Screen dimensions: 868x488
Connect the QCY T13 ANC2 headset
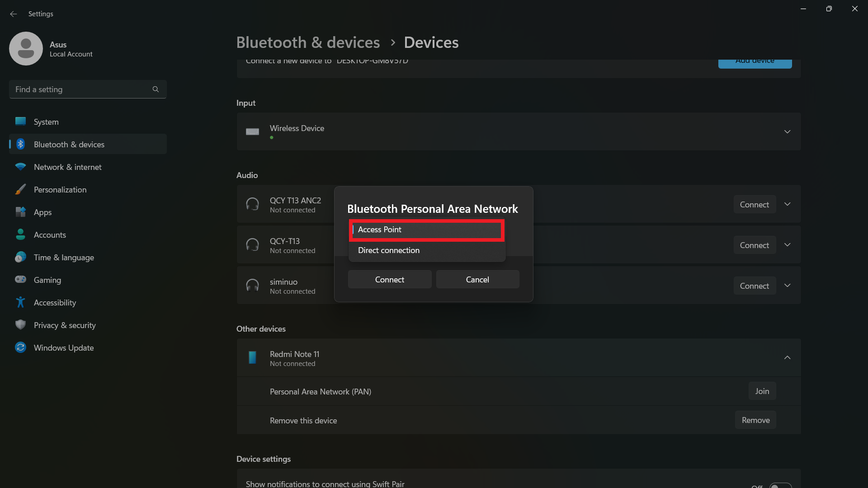(x=754, y=204)
